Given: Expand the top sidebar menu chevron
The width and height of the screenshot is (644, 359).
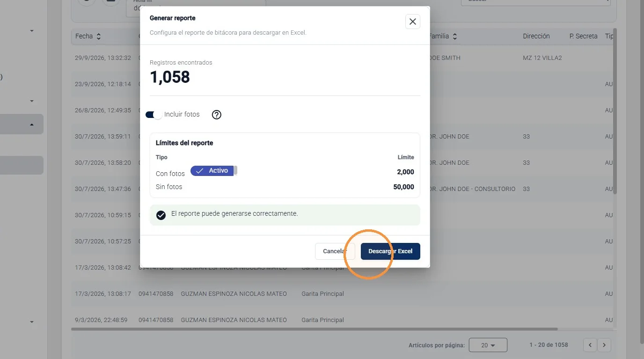Looking at the screenshot, I should click(x=32, y=31).
